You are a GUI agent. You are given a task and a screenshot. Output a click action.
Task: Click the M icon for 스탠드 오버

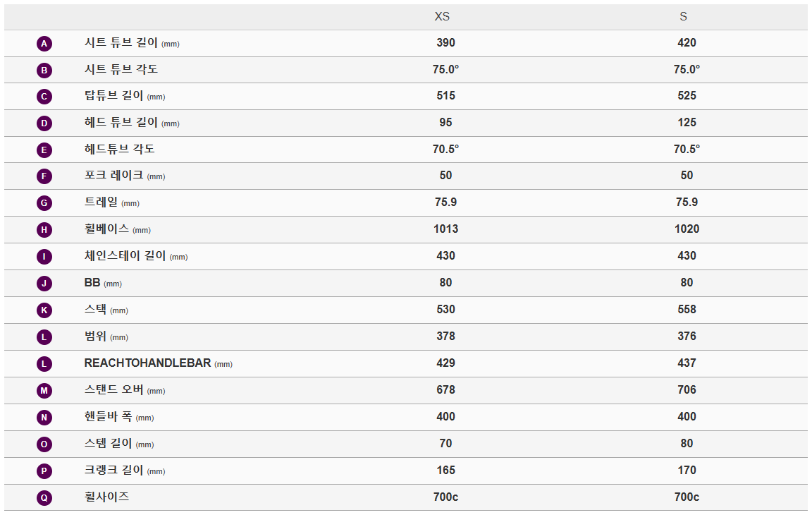44,391
